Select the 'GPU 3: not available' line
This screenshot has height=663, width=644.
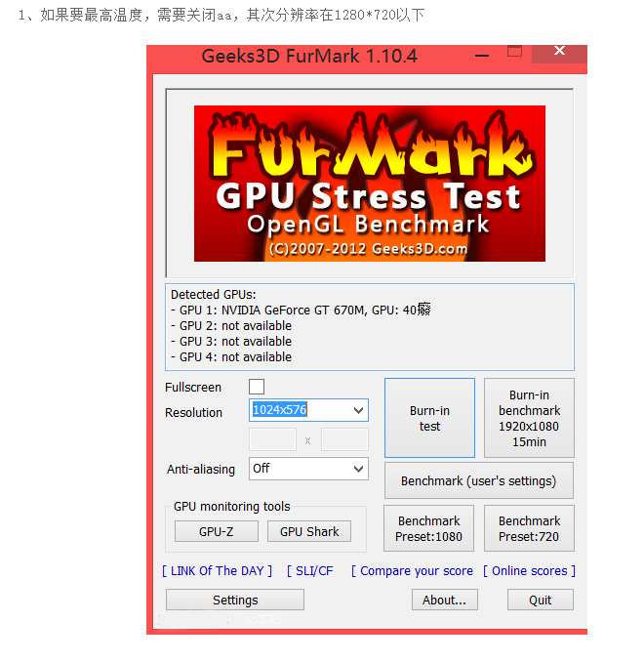(x=231, y=341)
